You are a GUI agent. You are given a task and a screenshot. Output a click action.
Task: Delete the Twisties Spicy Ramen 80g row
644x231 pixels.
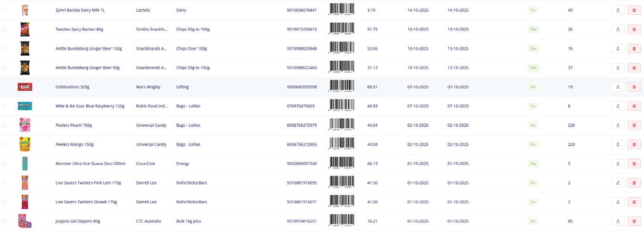[634, 29]
